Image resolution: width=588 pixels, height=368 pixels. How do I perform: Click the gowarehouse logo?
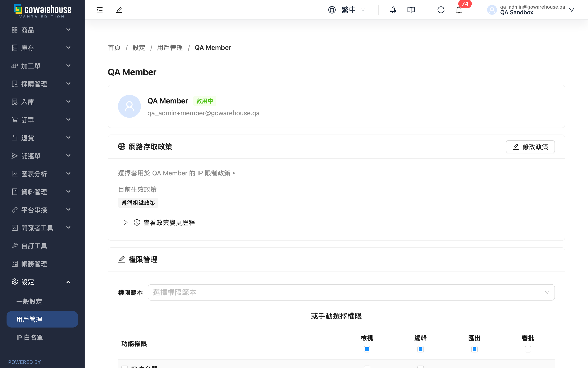coord(42,11)
